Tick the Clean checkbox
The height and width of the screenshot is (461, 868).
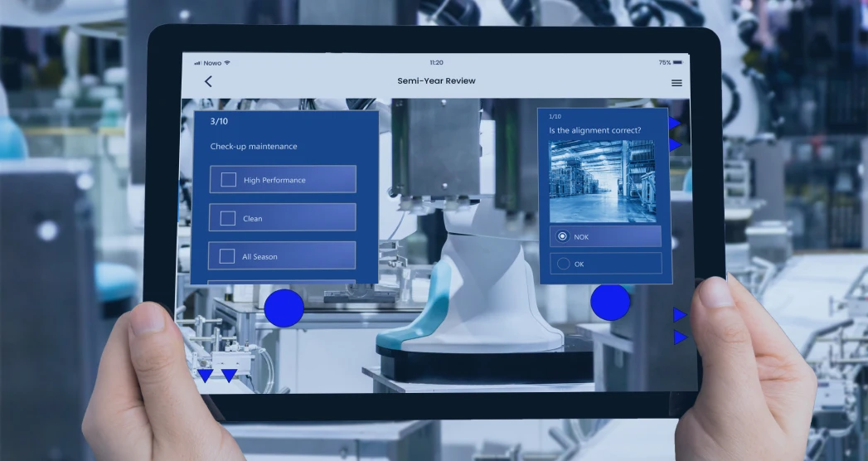coord(227,218)
